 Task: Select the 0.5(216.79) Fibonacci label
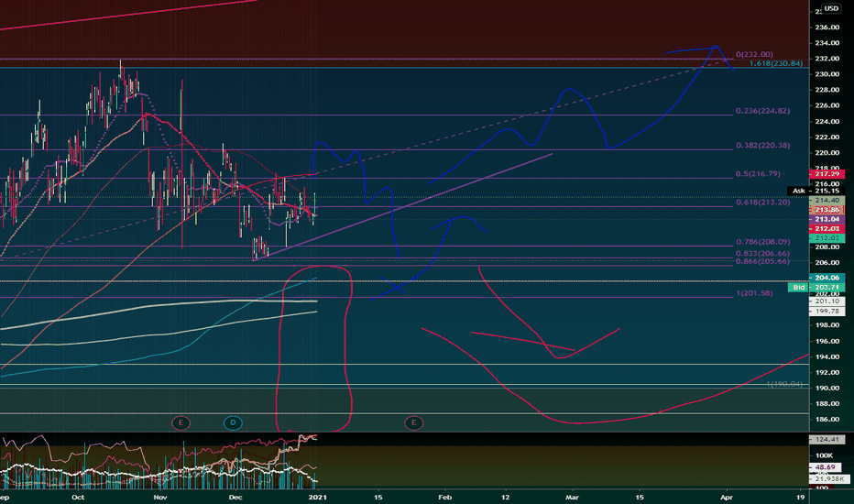[758, 174]
